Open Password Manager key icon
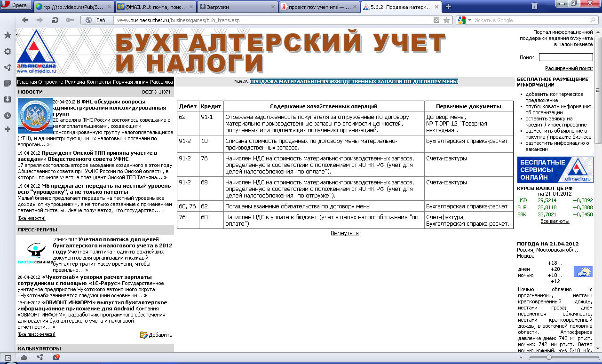This screenshot has height=364, width=602. [x=70, y=20]
